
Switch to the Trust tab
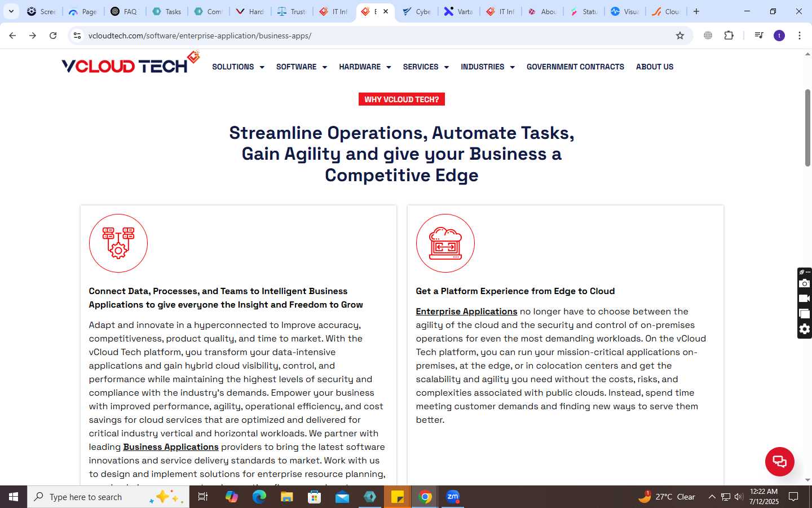pos(292,11)
